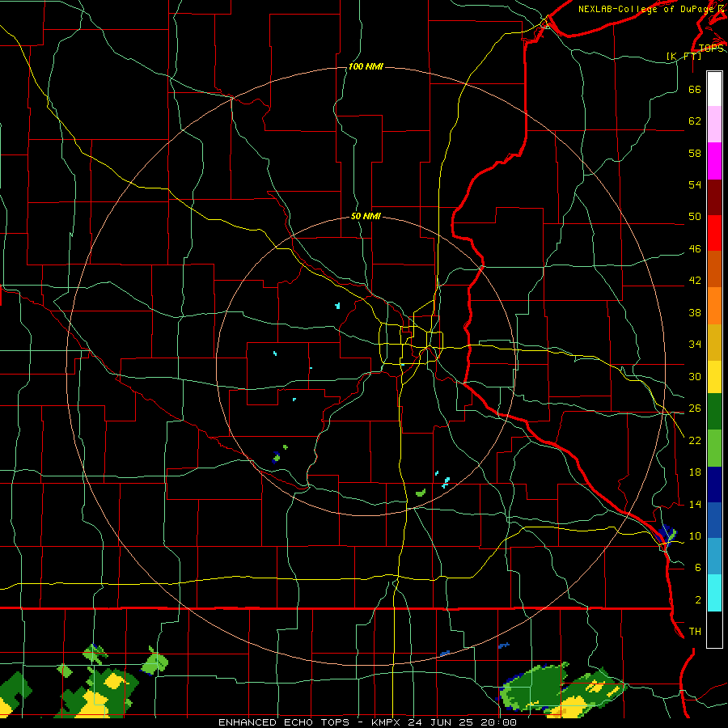This screenshot has height=728, width=728.
Task: Click the "50" legend value
Action: 695,217
